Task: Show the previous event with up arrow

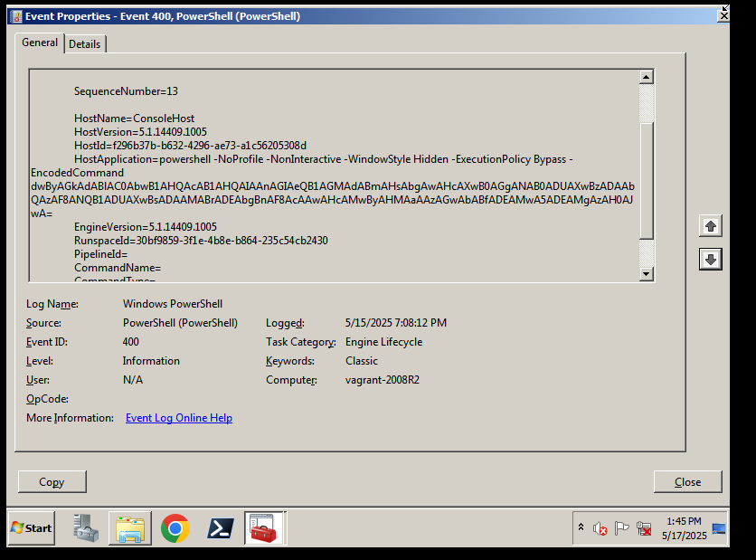Action: (x=710, y=226)
